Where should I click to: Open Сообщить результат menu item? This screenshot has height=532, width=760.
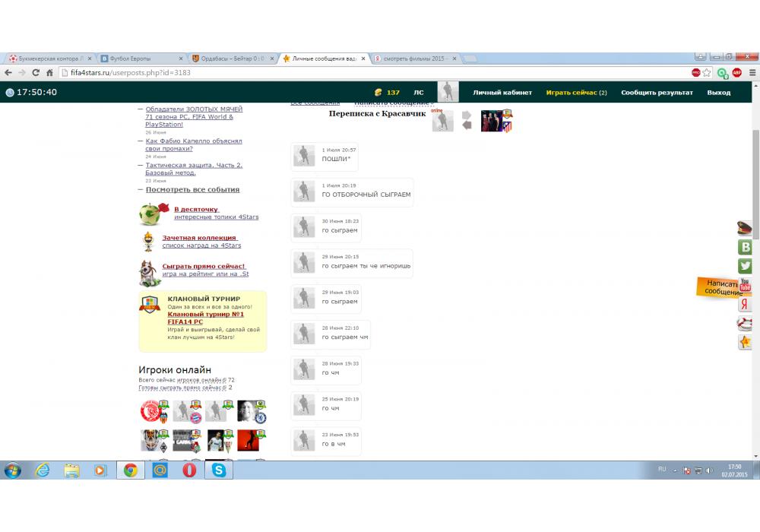[x=657, y=93]
